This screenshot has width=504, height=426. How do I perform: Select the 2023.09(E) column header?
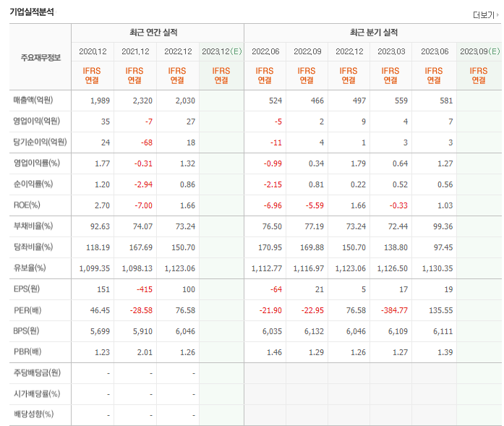tap(479, 51)
